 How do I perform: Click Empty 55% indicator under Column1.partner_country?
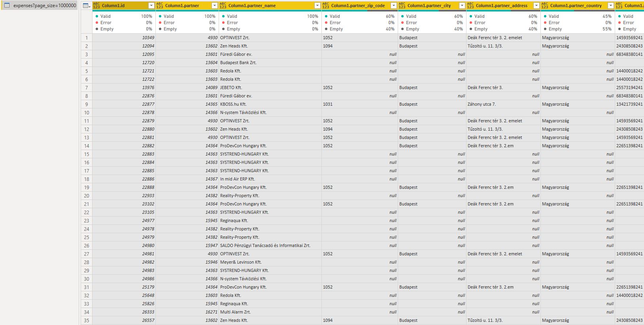[x=578, y=29]
